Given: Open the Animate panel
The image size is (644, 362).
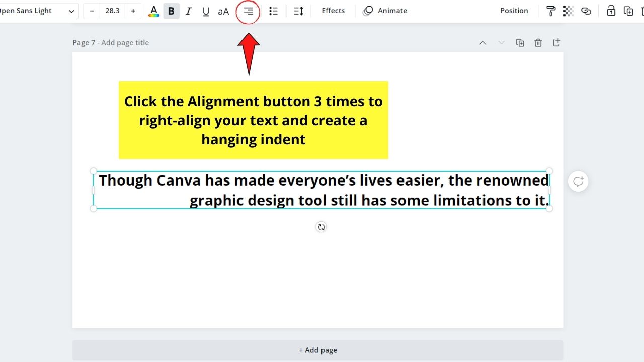Looking at the screenshot, I should point(385,11).
